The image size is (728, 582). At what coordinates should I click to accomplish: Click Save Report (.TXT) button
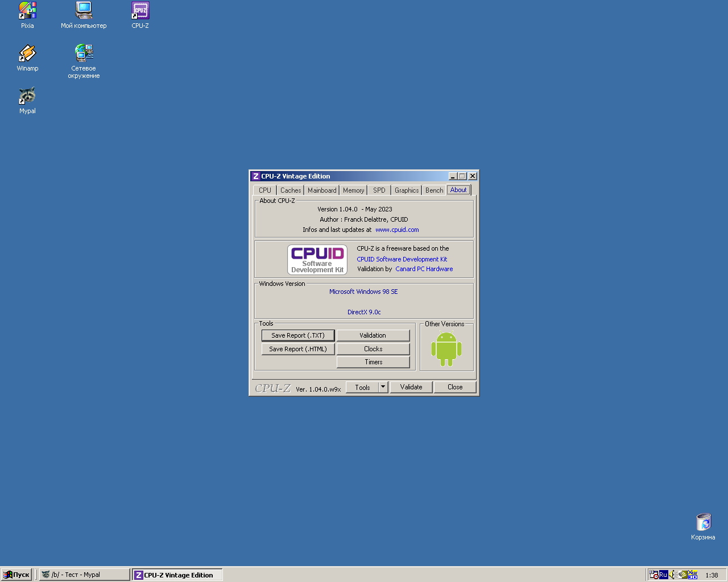coord(298,335)
